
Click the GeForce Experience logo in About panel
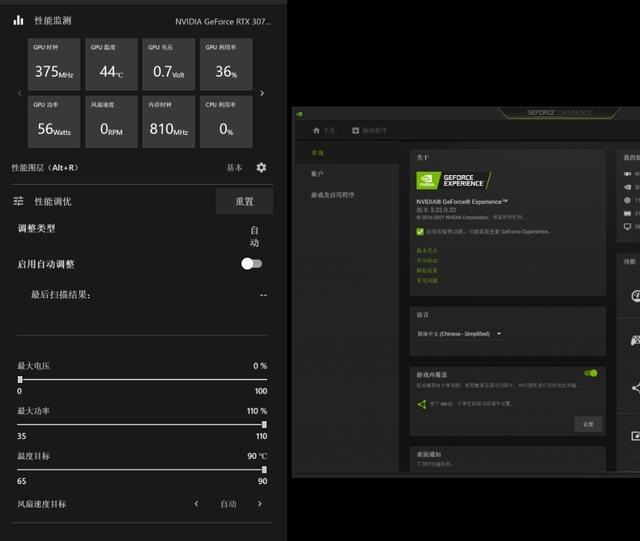click(453, 180)
